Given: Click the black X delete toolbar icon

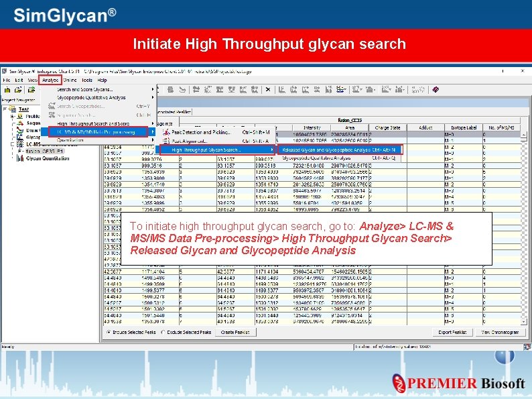Looking at the screenshot, I should pos(268,90).
